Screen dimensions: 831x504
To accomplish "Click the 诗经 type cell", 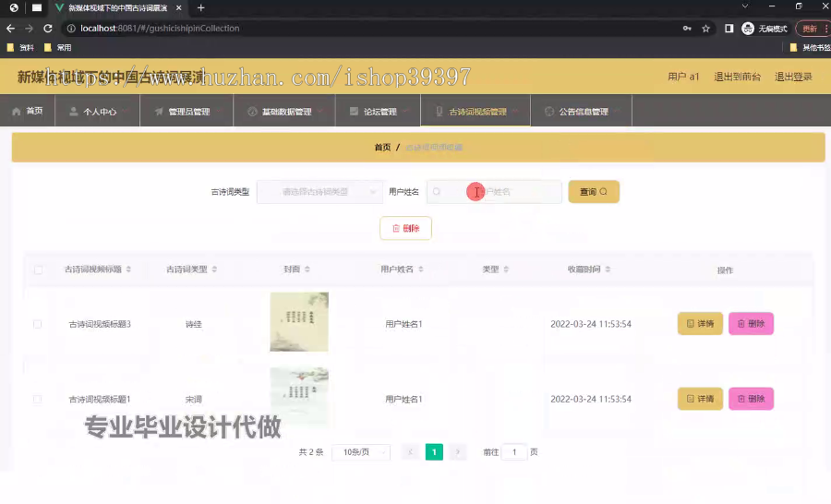I will pyautogui.click(x=194, y=324).
